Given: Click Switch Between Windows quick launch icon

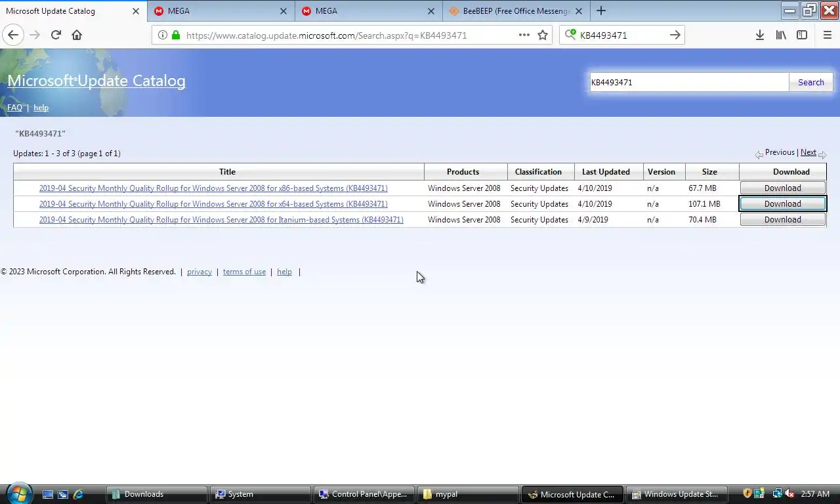Looking at the screenshot, I should [x=63, y=494].
